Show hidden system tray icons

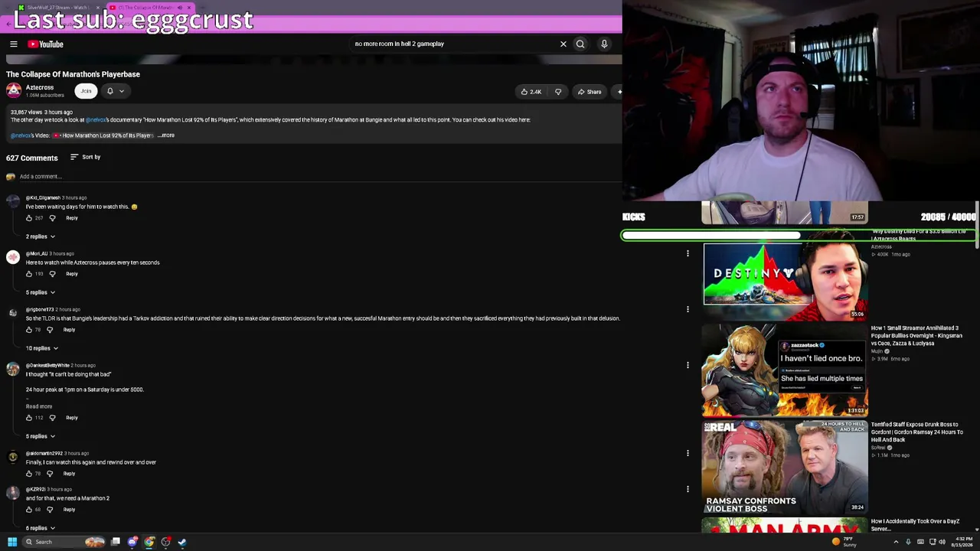pos(896,542)
